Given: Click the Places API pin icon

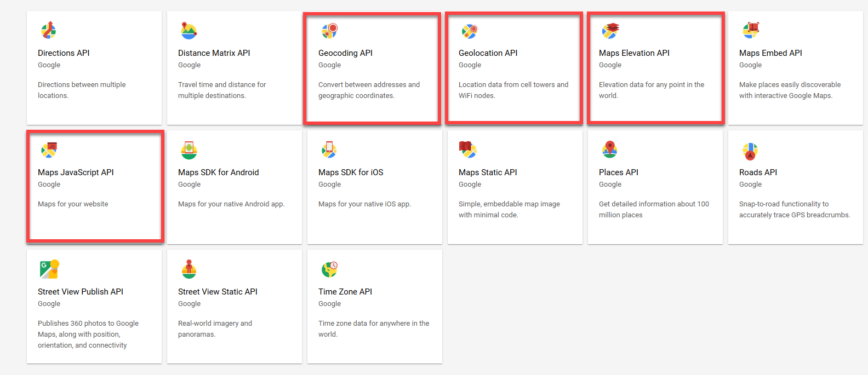Looking at the screenshot, I should (610, 149).
